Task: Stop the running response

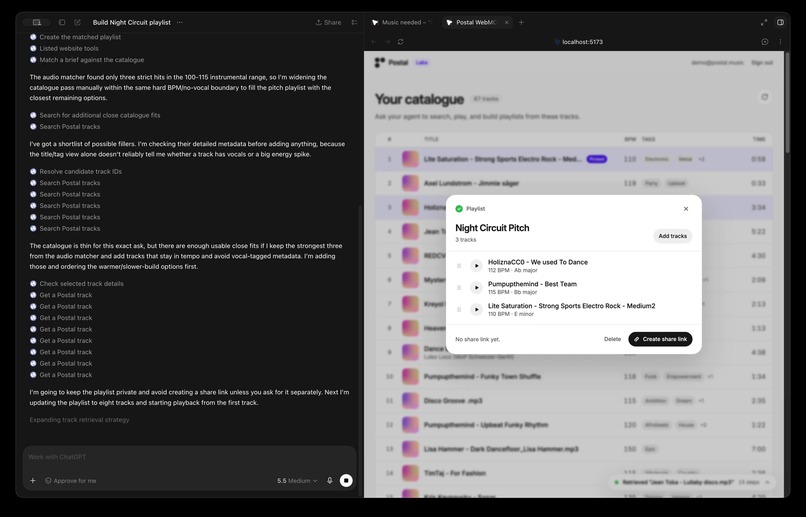Action: (346, 481)
